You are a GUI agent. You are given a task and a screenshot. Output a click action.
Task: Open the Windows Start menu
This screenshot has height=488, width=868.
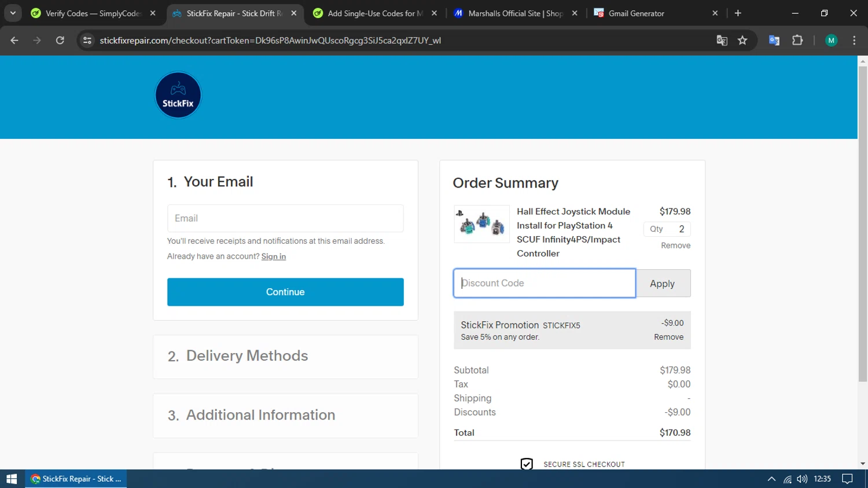point(12,479)
